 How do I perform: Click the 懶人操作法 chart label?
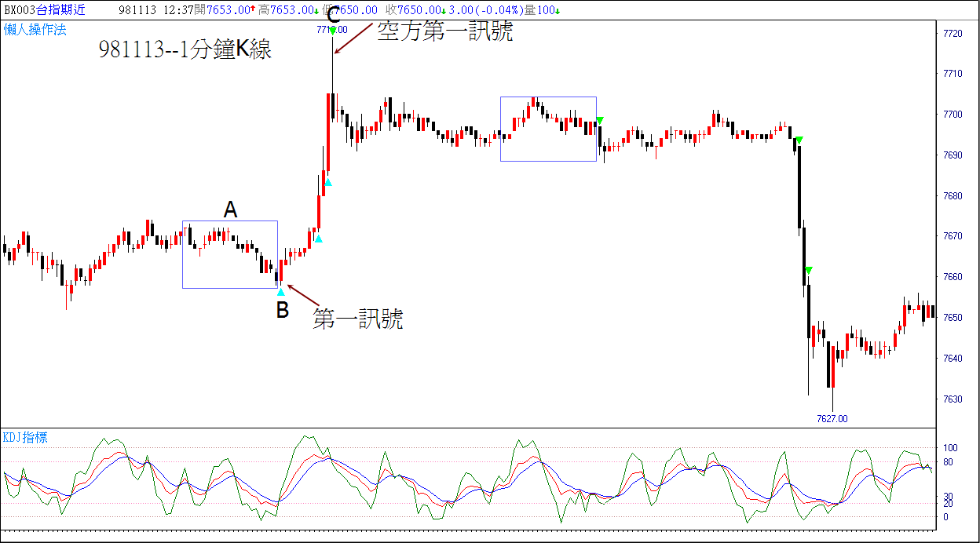[35, 30]
